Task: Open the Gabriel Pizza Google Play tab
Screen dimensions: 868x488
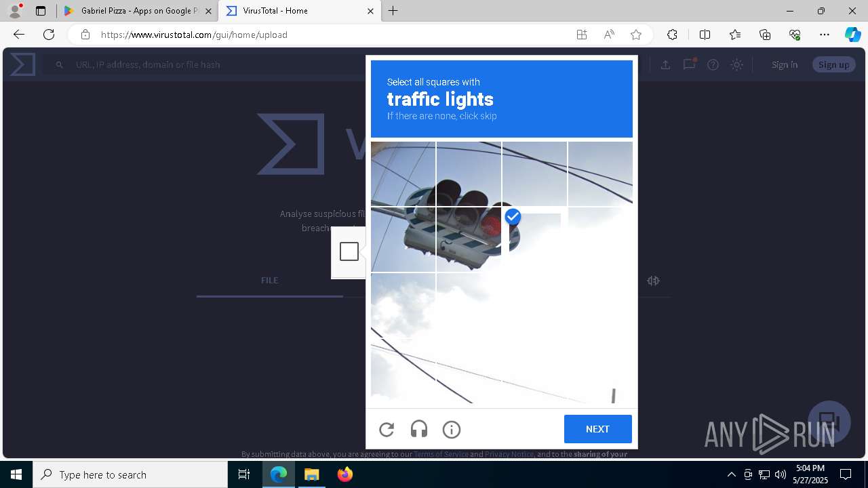Action: click(x=132, y=11)
